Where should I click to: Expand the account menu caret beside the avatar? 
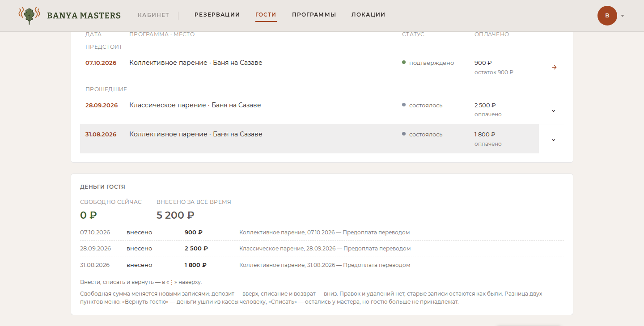coord(623,16)
